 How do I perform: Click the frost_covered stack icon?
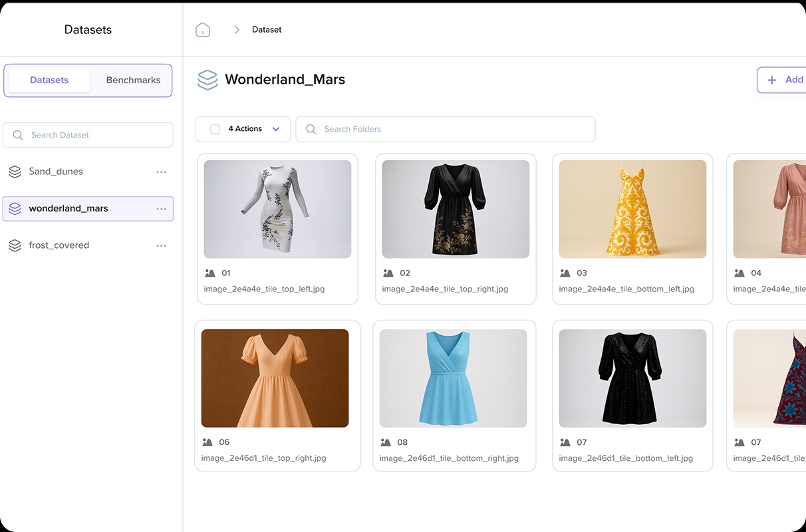tap(15, 245)
